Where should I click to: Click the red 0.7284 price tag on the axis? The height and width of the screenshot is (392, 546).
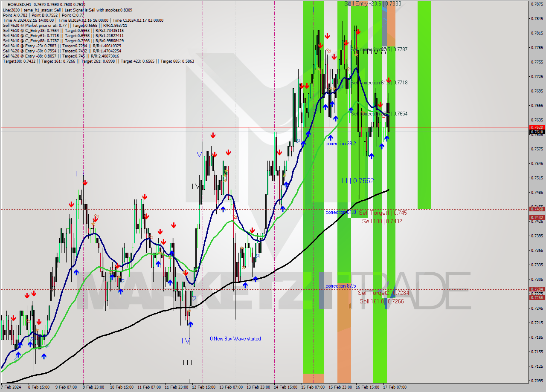537,289
